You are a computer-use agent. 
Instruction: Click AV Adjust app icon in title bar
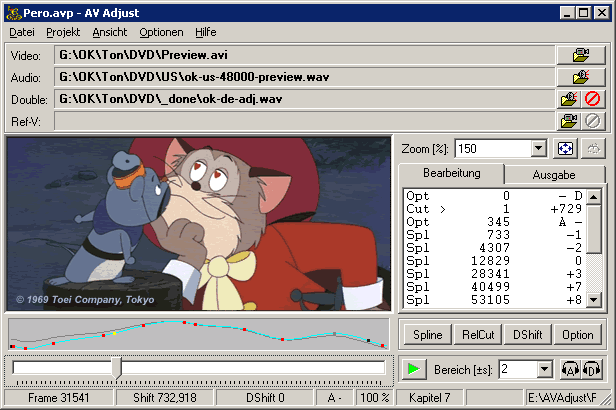(14, 13)
